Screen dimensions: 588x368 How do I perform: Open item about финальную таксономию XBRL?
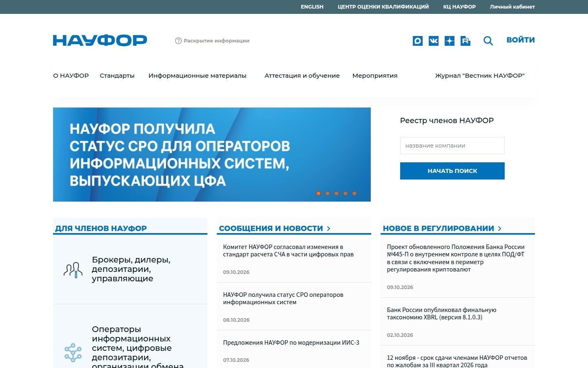(x=441, y=314)
